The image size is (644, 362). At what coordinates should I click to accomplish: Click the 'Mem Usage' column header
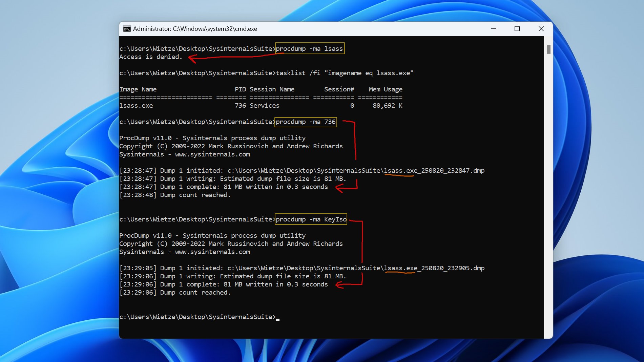pyautogui.click(x=386, y=89)
